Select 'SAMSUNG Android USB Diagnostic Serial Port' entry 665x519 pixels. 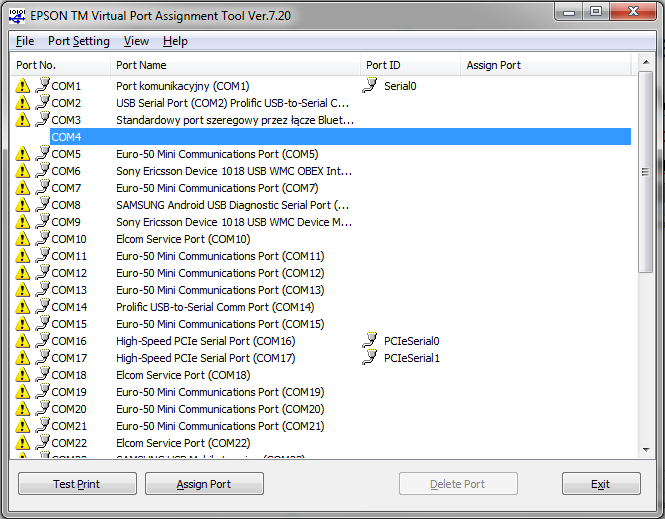click(x=232, y=205)
